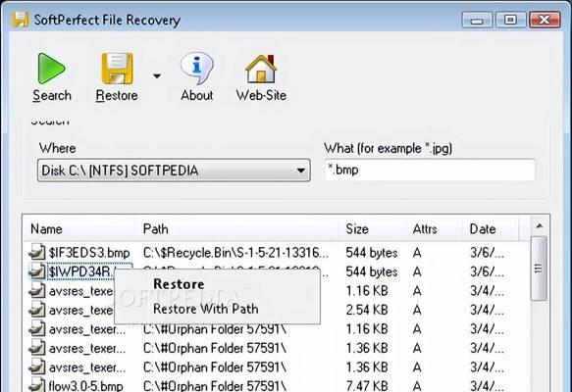The height and width of the screenshot is (392, 572).
Task: Sort results by Date column header
Action: pos(491,229)
